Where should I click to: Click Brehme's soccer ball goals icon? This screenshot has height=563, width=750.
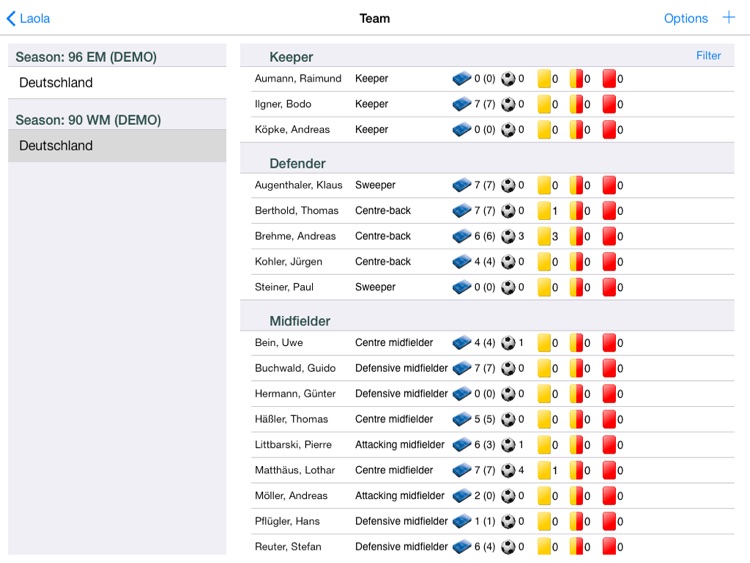509,236
